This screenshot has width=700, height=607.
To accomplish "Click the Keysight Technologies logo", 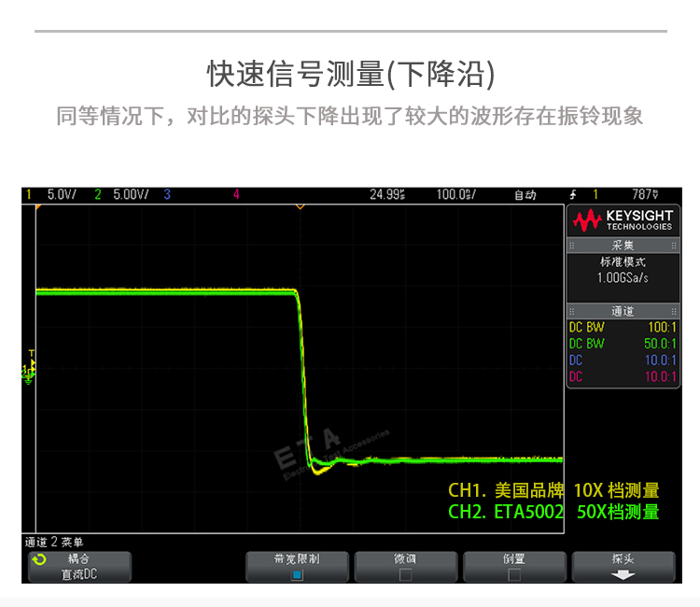I will pyautogui.click(x=623, y=220).
